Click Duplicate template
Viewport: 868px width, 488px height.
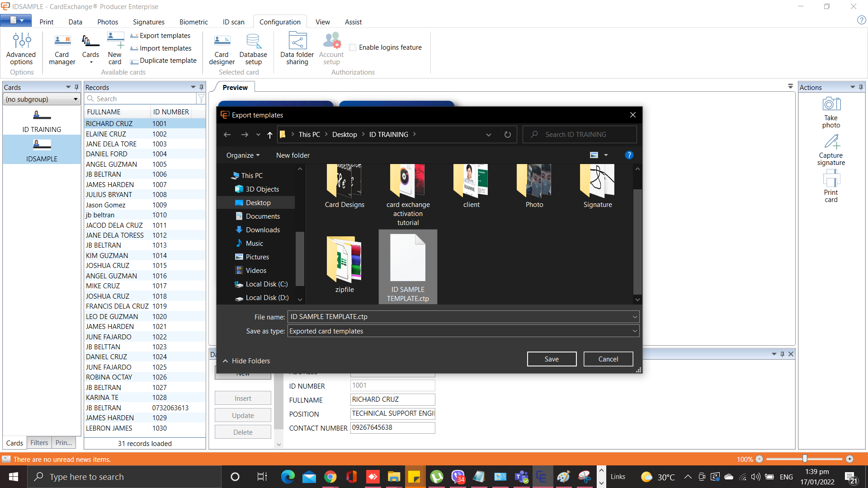click(x=164, y=61)
